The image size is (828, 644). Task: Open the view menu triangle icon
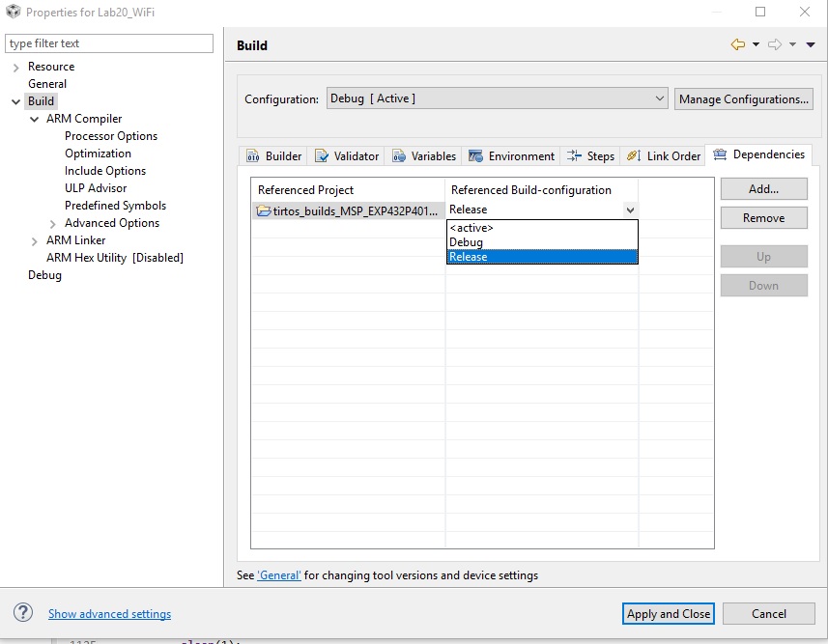point(811,45)
